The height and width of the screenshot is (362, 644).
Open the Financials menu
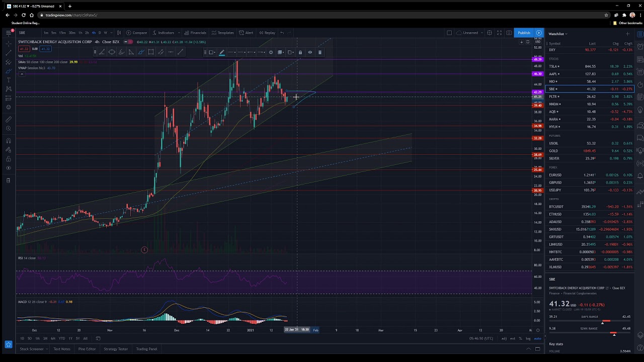click(x=195, y=33)
